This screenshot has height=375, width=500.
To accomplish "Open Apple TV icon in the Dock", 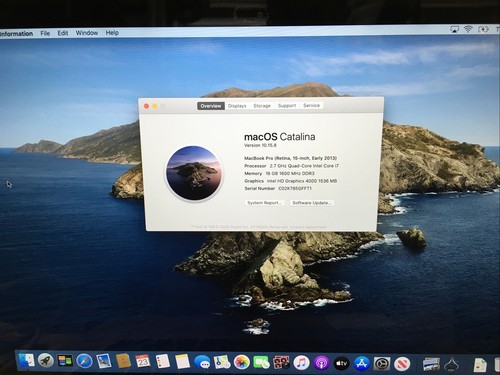I will (342, 363).
